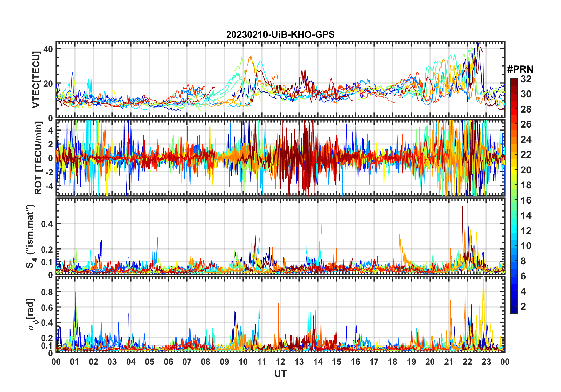Image resolution: width=561 pixels, height=392 pixels.
Task: Click inside the S4 plot panel
Action: [280, 236]
